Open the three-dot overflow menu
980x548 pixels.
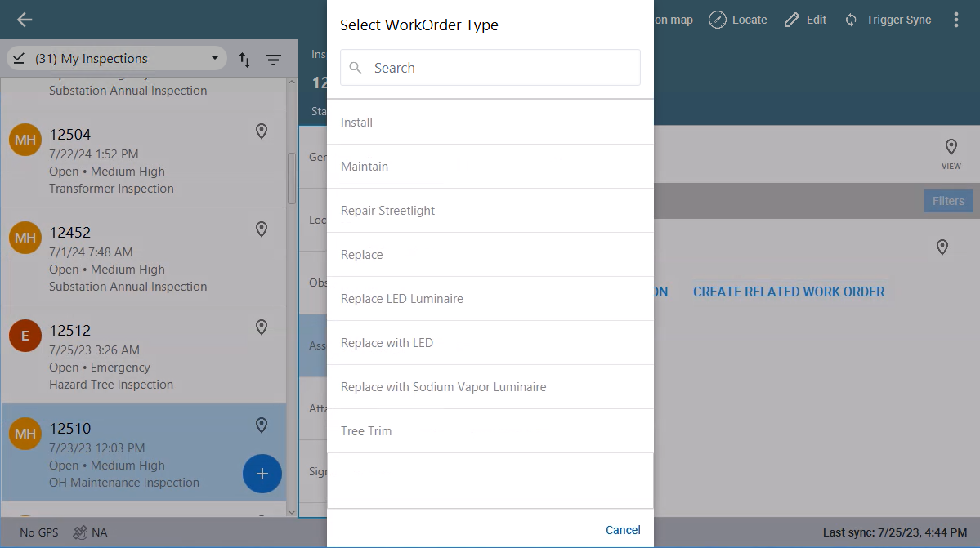(x=955, y=20)
